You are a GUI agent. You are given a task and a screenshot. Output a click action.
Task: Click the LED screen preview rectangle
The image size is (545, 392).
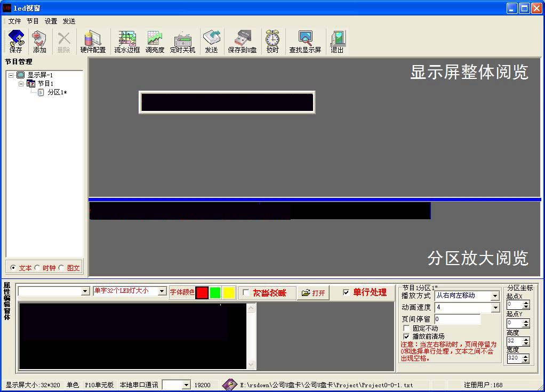point(227,102)
